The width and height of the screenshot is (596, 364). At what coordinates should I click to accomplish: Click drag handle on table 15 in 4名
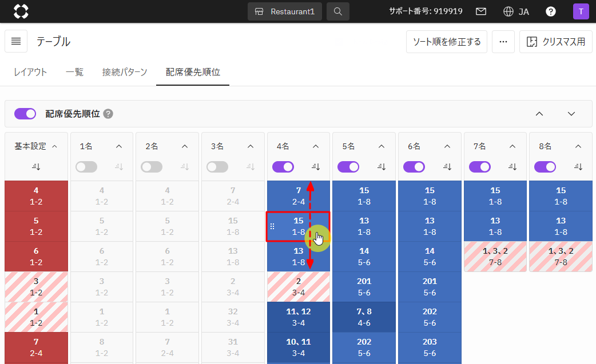272,226
